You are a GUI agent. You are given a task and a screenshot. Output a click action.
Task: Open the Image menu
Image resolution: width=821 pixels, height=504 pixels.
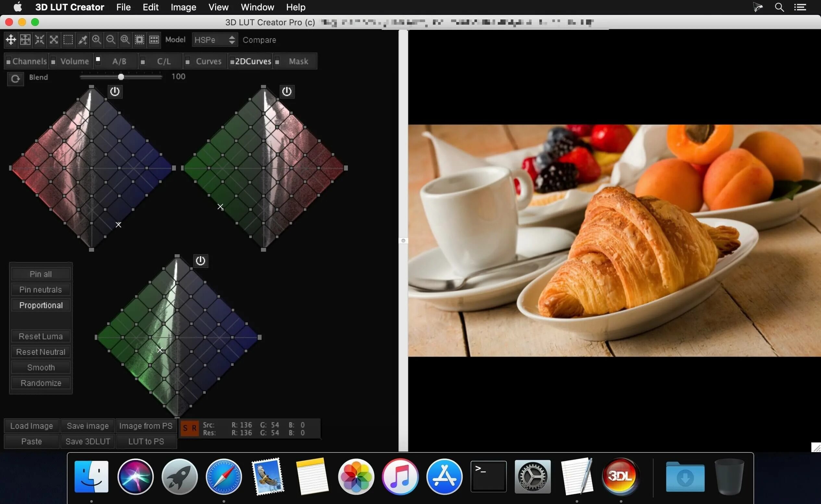pos(183,7)
